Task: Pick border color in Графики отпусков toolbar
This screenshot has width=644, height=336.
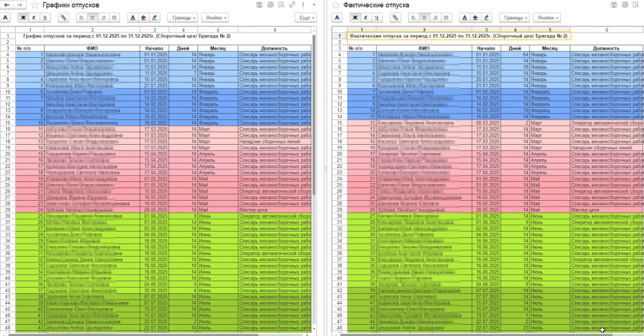Action: [x=155, y=18]
